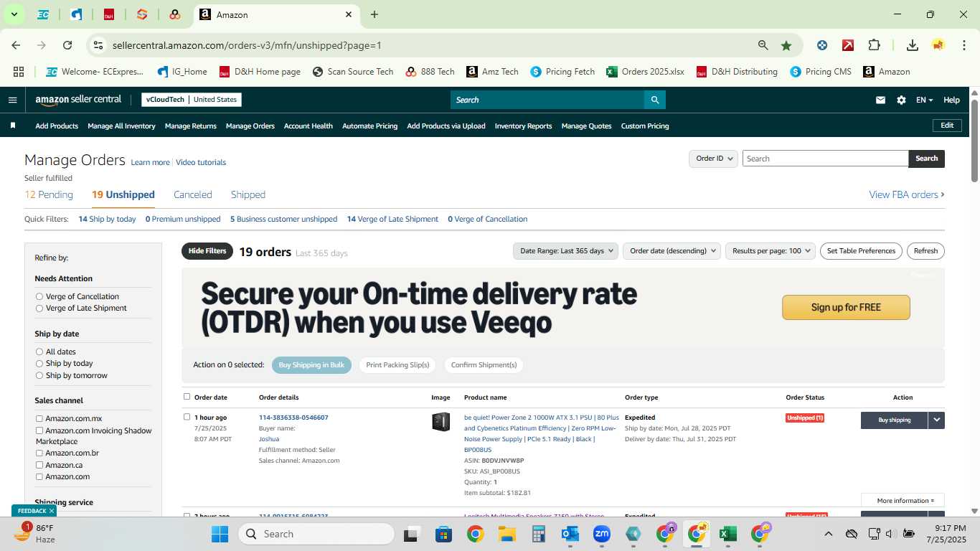Click the page vertical scrollbar

pyautogui.click(x=975, y=140)
